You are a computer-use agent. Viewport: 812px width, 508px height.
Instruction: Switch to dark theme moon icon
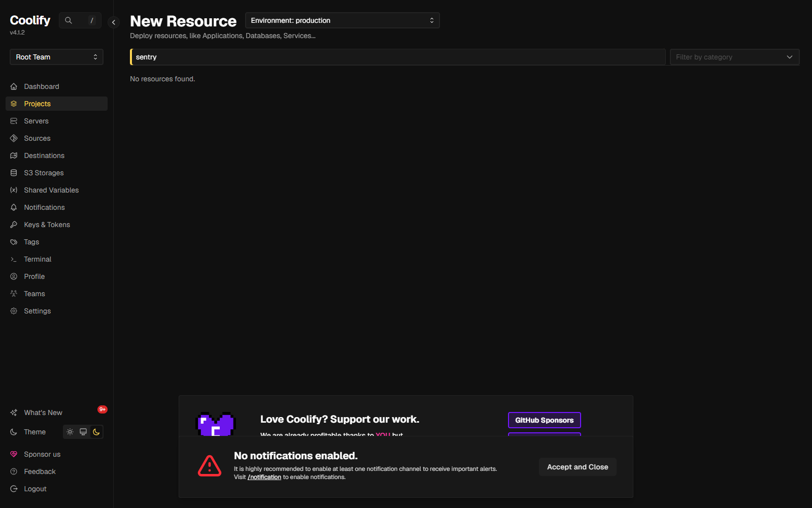[96, 432]
